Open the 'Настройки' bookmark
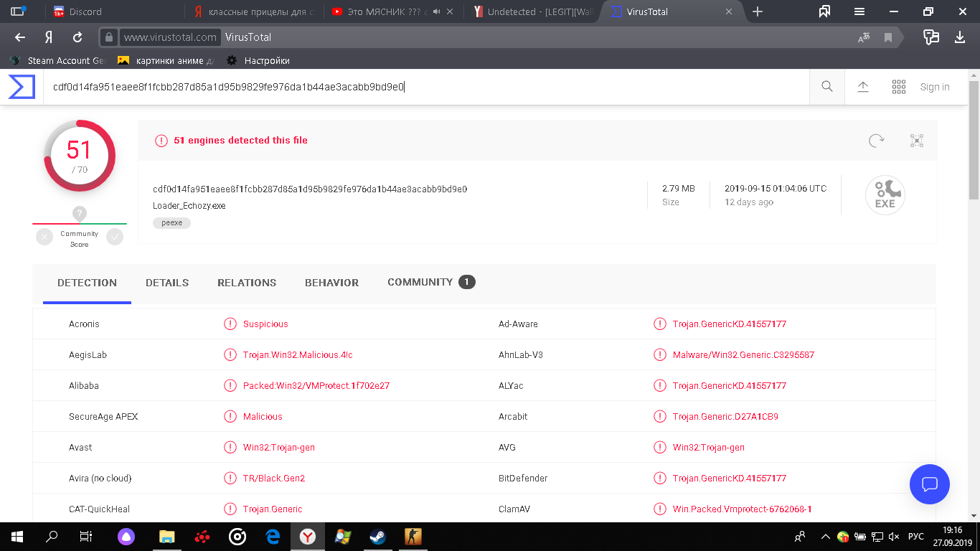This screenshot has height=551, width=980. (x=258, y=60)
